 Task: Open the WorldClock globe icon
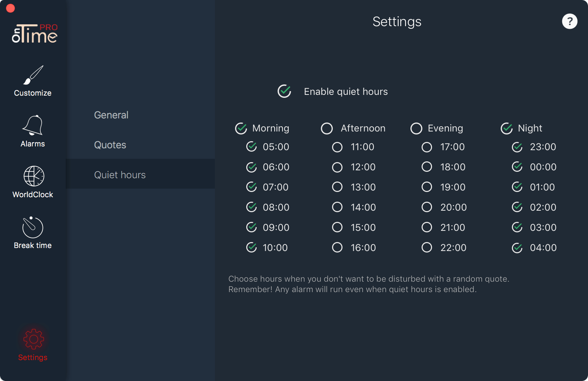pyautogui.click(x=34, y=176)
